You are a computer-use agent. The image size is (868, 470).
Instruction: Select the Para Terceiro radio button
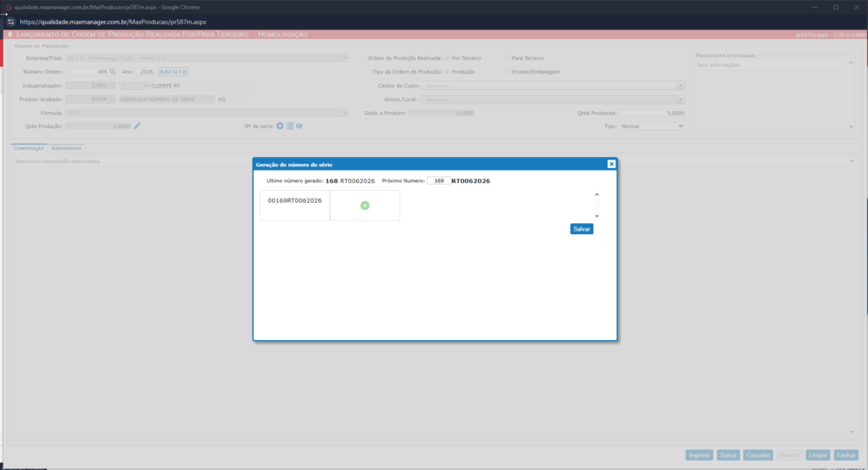pos(507,58)
